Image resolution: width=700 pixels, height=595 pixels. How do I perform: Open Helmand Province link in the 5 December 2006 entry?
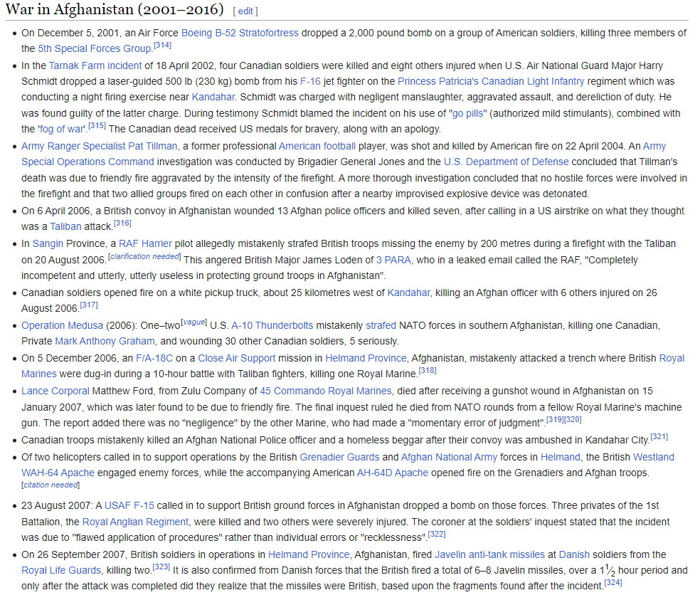pos(366,358)
